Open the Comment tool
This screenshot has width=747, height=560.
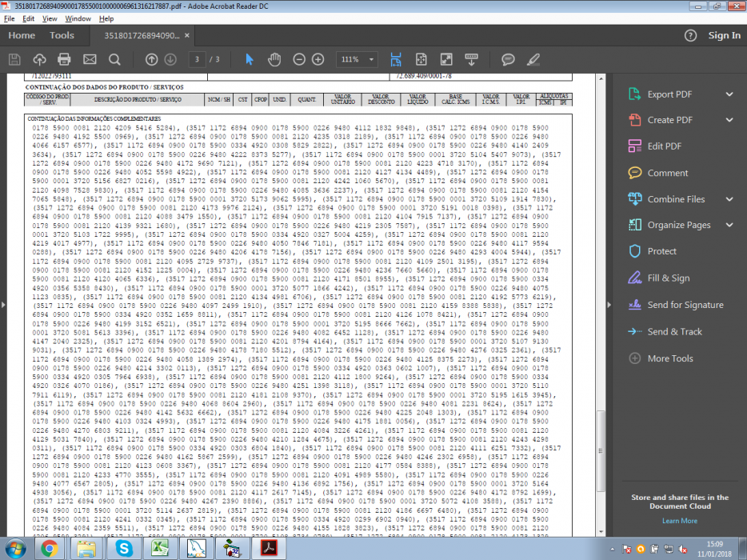(x=667, y=173)
